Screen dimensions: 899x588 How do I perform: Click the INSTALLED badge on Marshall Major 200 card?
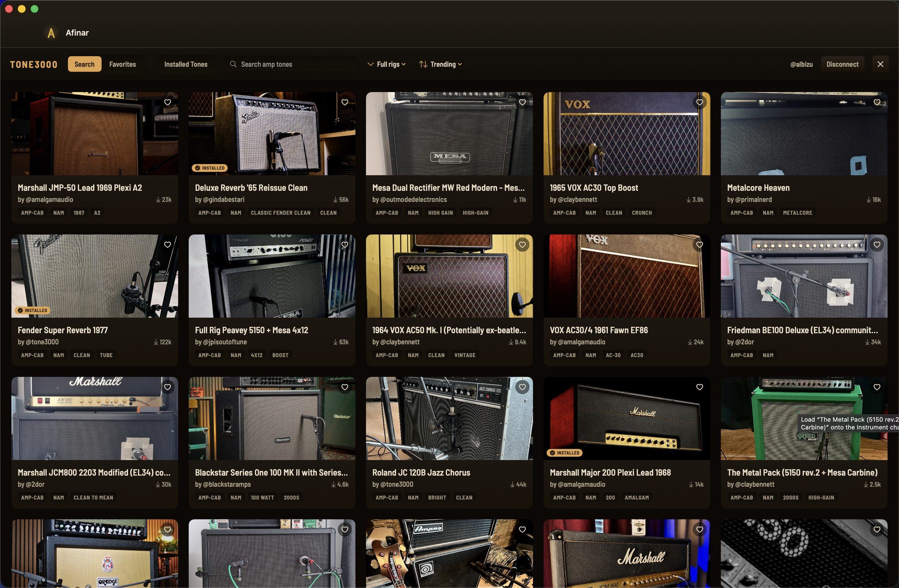pyautogui.click(x=565, y=453)
